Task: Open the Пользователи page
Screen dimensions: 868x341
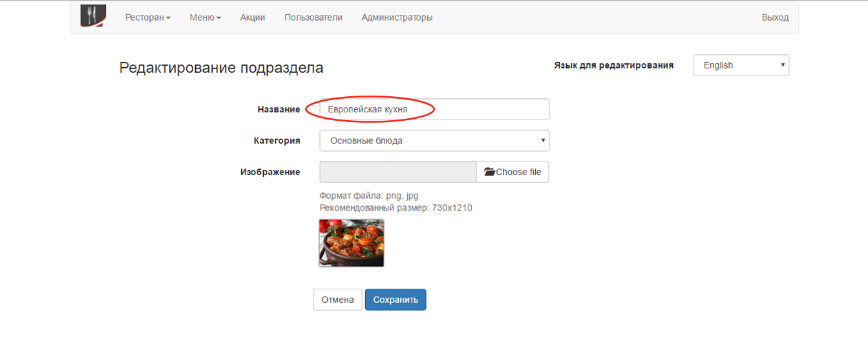Action: coord(313,17)
